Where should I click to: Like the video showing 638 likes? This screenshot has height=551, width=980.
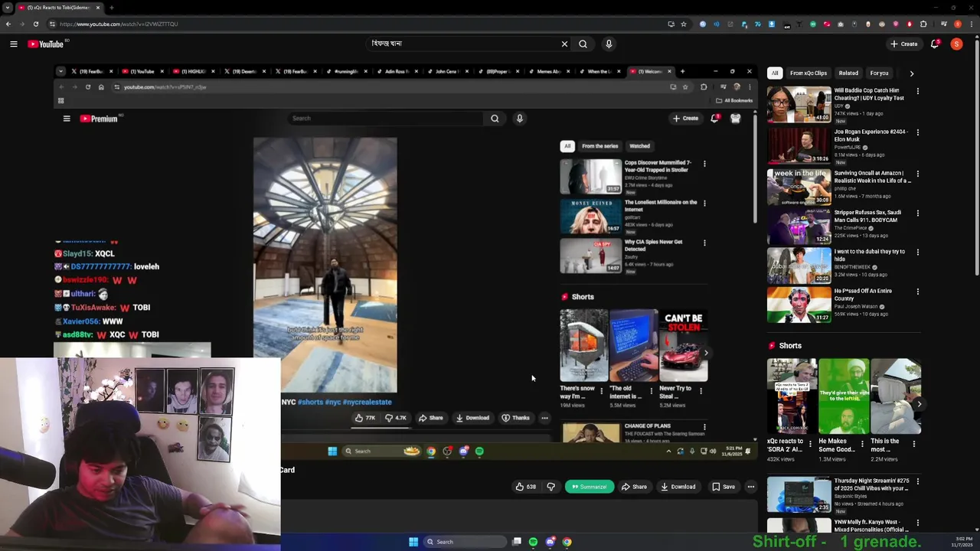(x=526, y=487)
